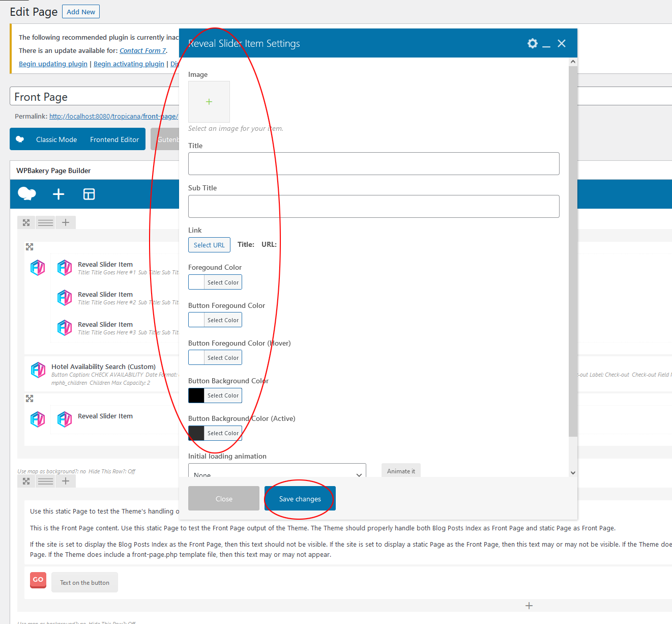672x624 pixels.
Task: Click the Hotel Availability Search element icon
Action: pyautogui.click(x=38, y=370)
